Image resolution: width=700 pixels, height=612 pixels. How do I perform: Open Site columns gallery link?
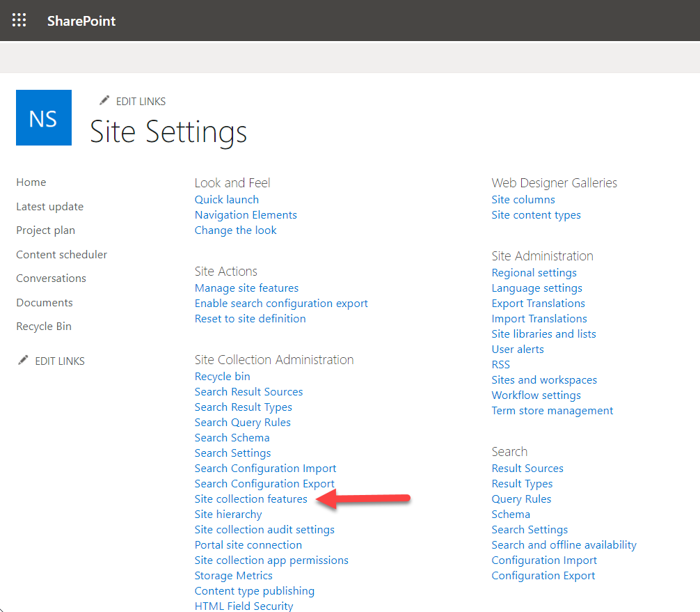click(523, 200)
